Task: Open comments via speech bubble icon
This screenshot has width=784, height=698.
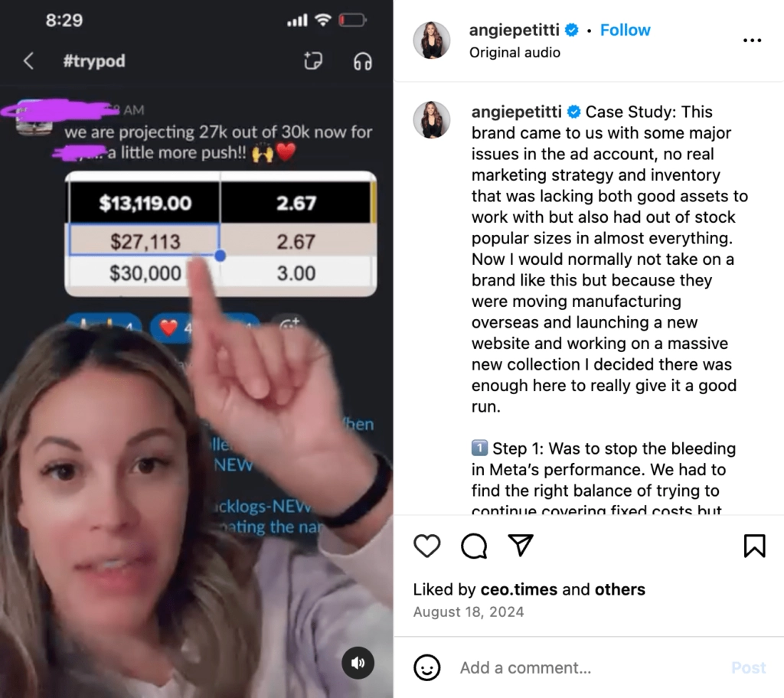Action: pyautogui.click(x=473, y=546)
